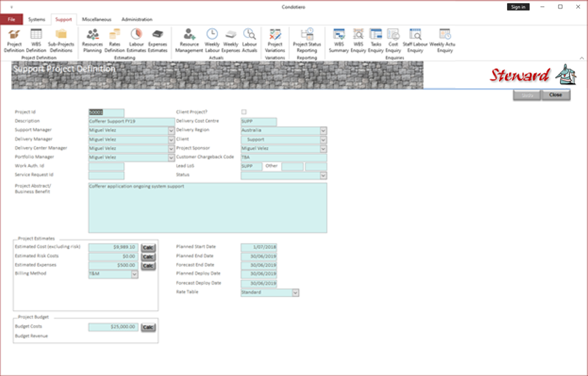
Task: Click the Close button on form
Action: 556,95
